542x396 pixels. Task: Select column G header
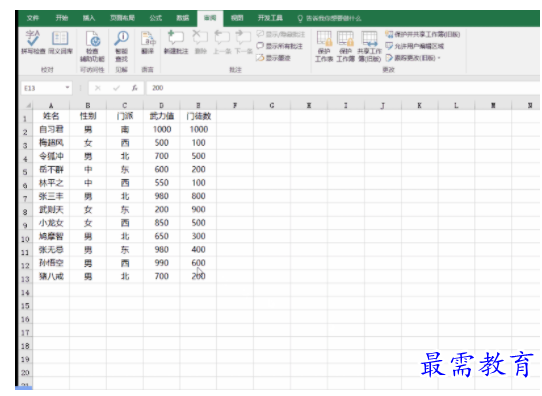pyautogui.click(x=272, y=105)
